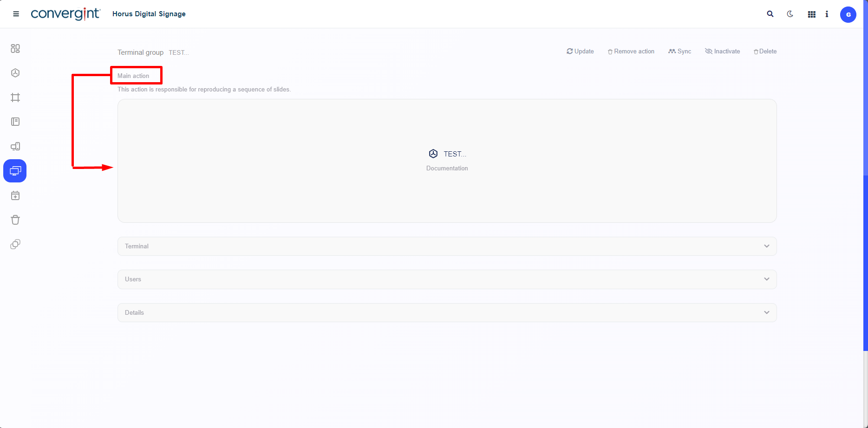Open the frame/crop icon in sidebar
The image size is (868, 428).
tap(15, 97)
